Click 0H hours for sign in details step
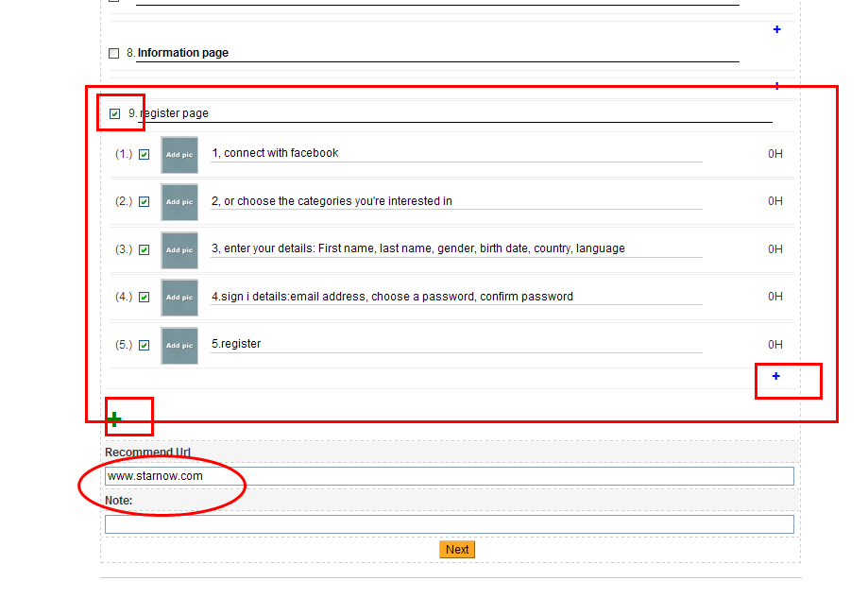Viewport: 868px width, 598px height. point(775,297)
